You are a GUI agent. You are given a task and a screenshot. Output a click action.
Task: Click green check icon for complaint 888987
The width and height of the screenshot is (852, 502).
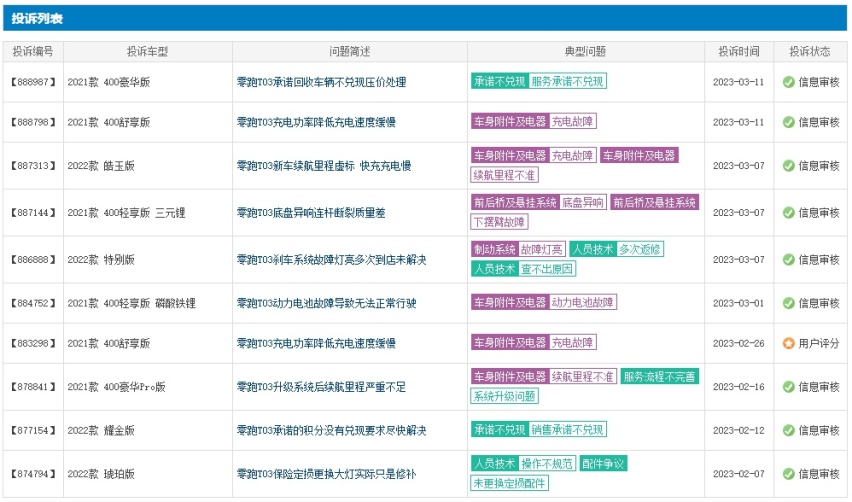788,82
